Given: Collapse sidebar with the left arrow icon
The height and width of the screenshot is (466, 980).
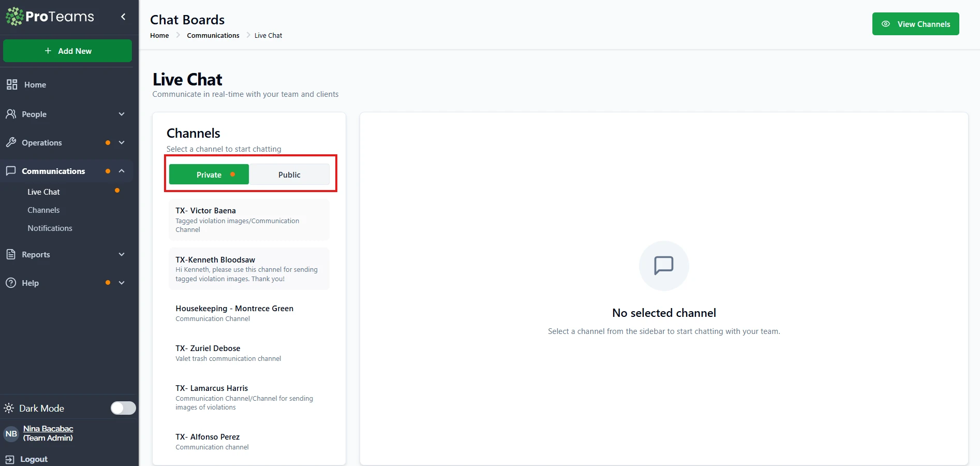Looking at the screenshot, I should coord(123,17).
